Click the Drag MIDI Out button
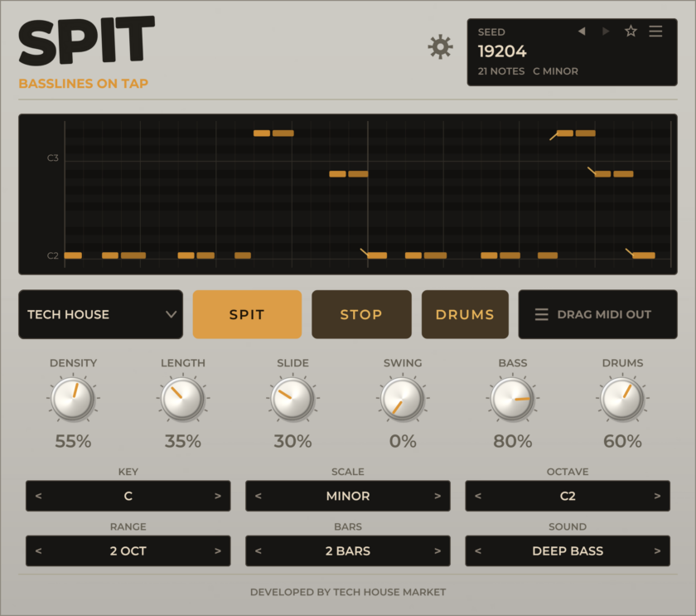 tap(597, 314)
